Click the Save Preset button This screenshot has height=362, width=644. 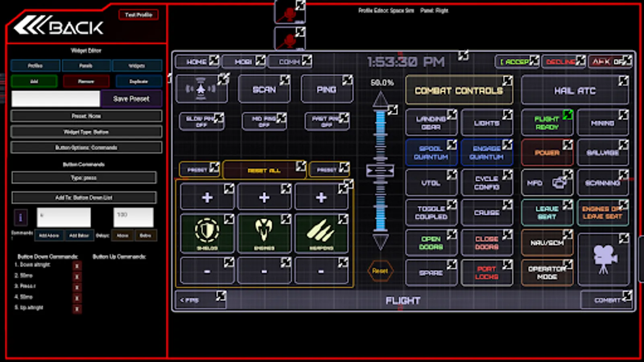pos(131,99)
